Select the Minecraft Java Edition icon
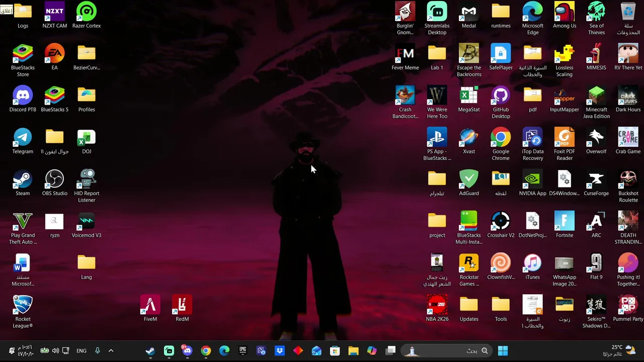The height and width of the screenshot is (362, 644). click(596, 103)
